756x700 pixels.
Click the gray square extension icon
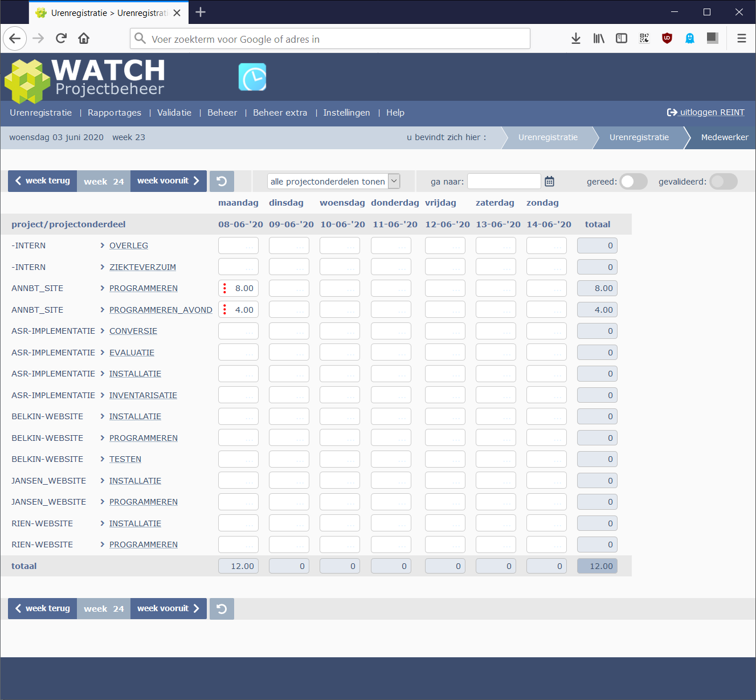pyautogui.click(x=713, y=38)
